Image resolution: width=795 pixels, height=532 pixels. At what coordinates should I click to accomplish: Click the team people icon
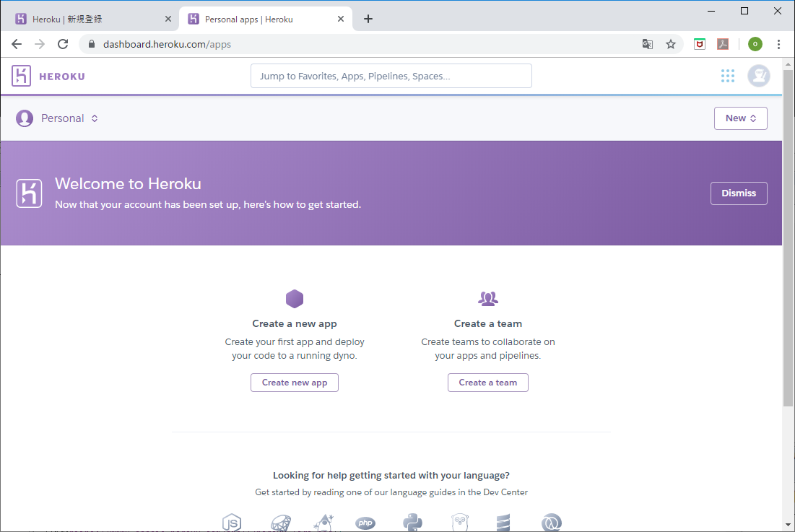coord(487,299)
